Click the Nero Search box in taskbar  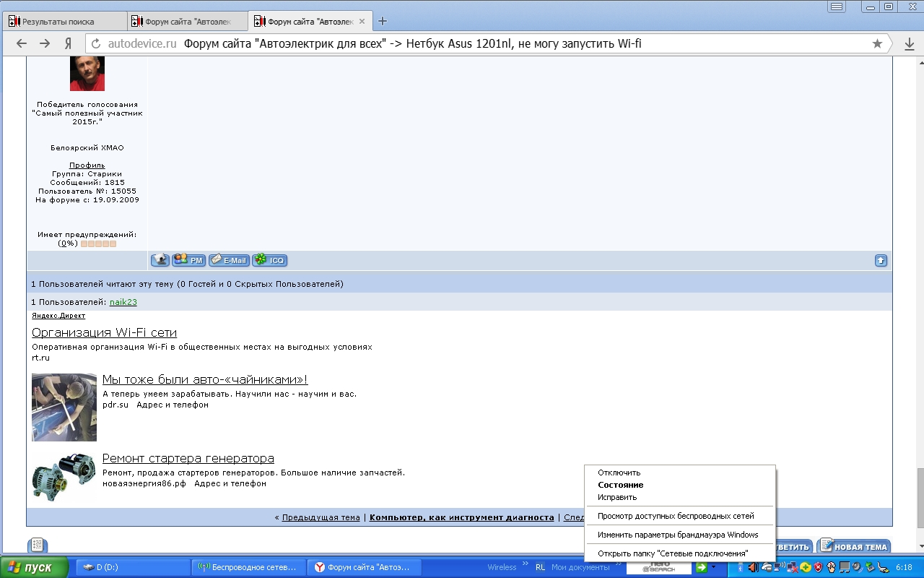tap(659, 568)
